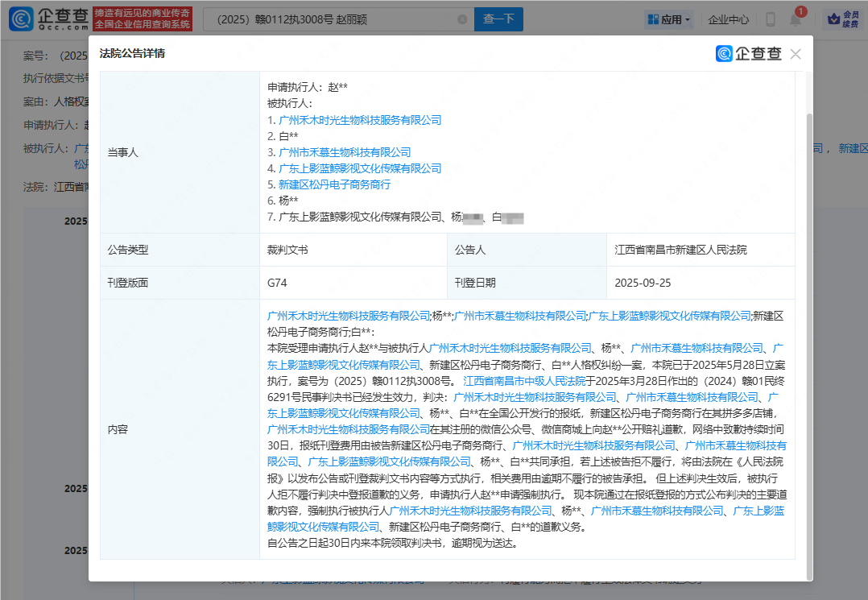Click the mobile phone app icon
The height and width of the screenshot is (600, 868).
tap(771, 20)
